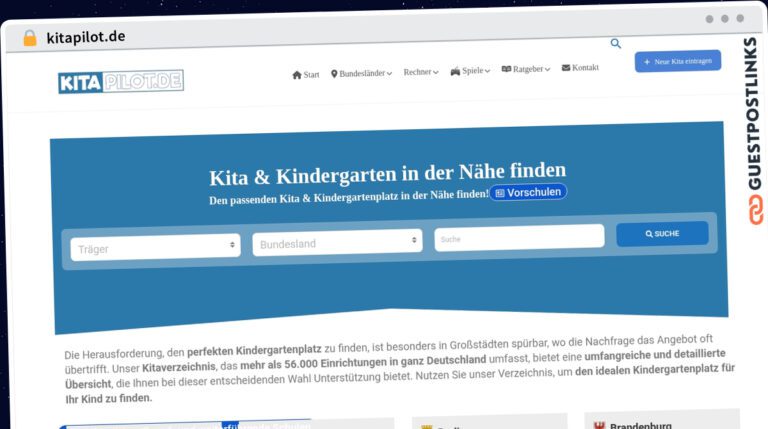Viewport: 768px width, 429px height.
Task: Click the GuestPostLinks chain logo icon
Action: pyautogui.click(x=756, y=210)
